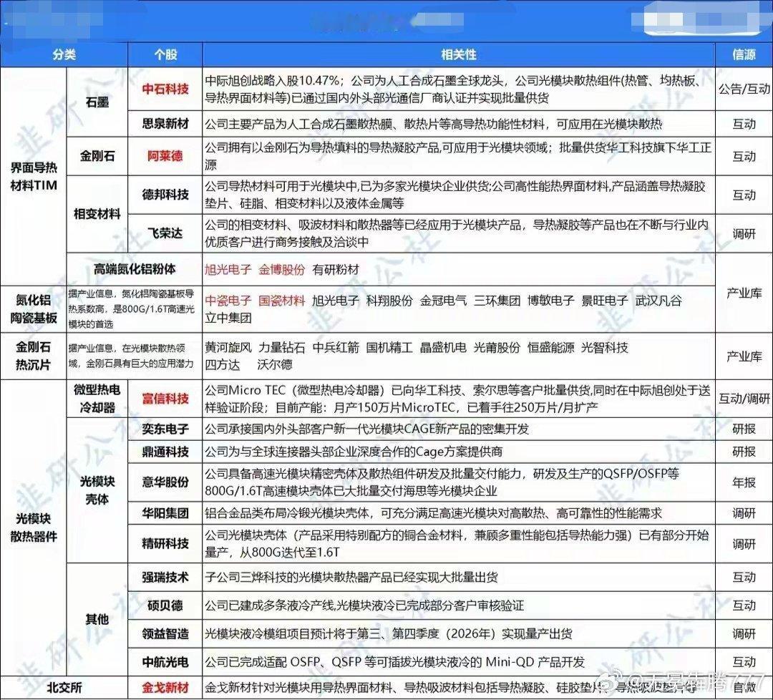This screenshot has height=700, width=773.
Task: Select the 相关性 column header
Action: pyautogui.click(x=459, y=54)
